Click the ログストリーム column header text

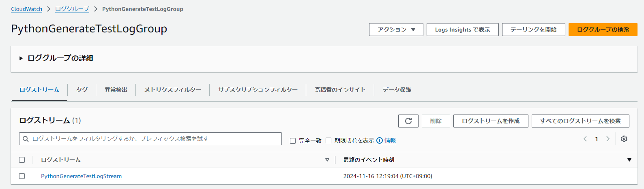click(61, 160)
